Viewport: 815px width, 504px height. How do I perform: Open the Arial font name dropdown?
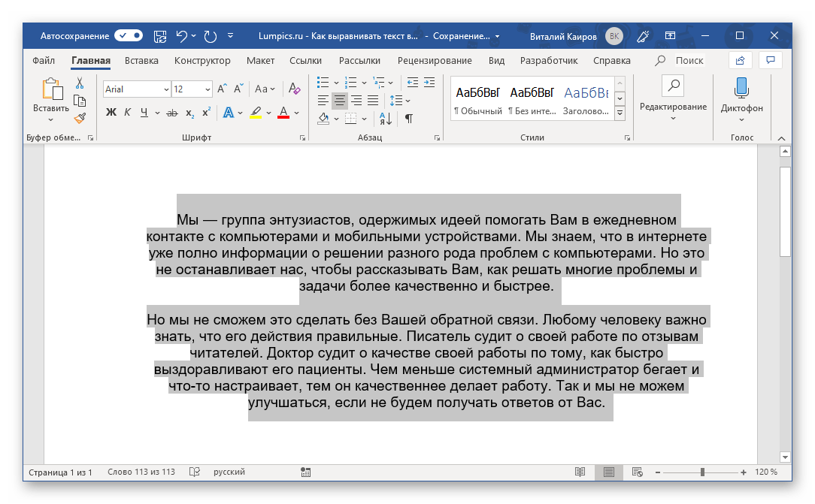(x=166, y=89)
